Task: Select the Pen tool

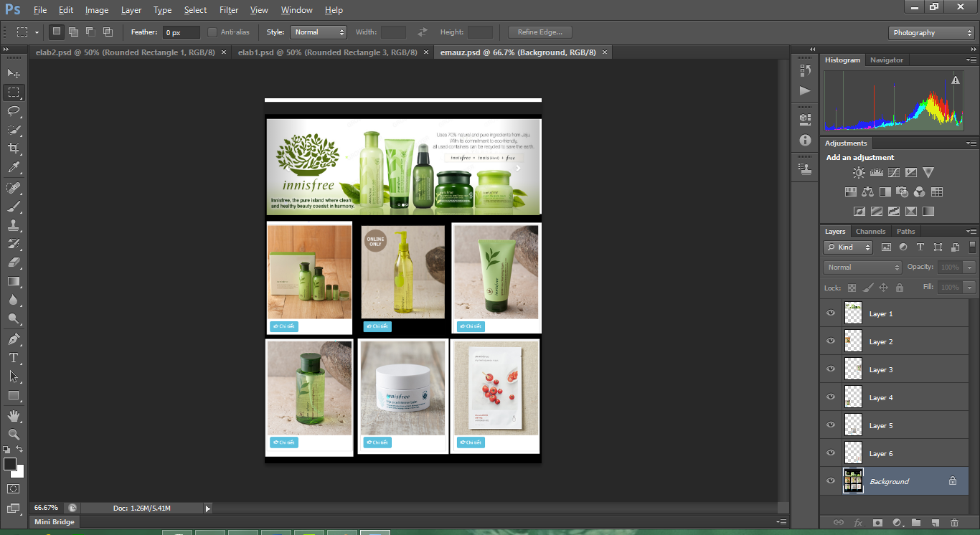Action: click(14, 339)
